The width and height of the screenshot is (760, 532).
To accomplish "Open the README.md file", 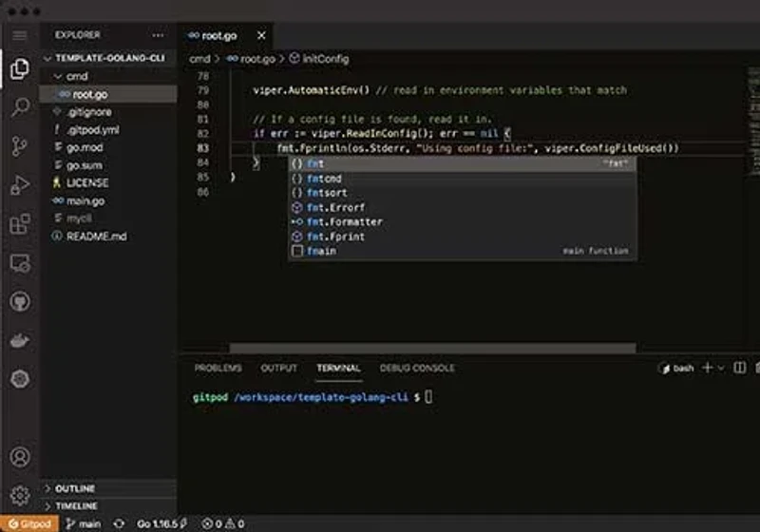I will click(108, 237).
